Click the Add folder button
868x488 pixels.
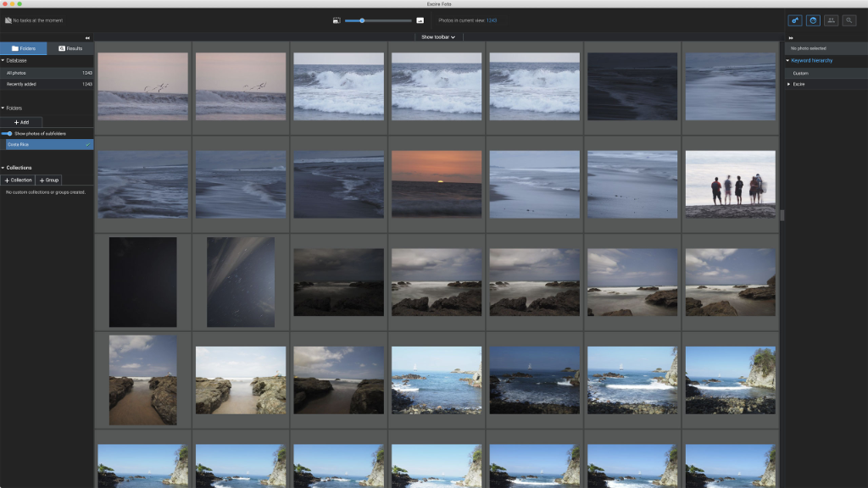point(21,122)
